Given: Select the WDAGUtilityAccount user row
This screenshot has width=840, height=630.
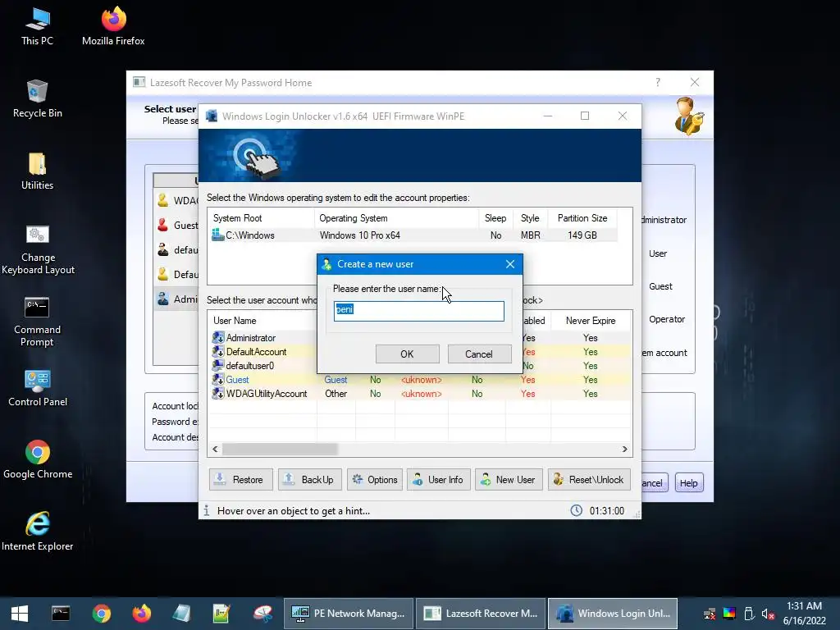Looking at the screenshot, I should (x=420, y=394).
